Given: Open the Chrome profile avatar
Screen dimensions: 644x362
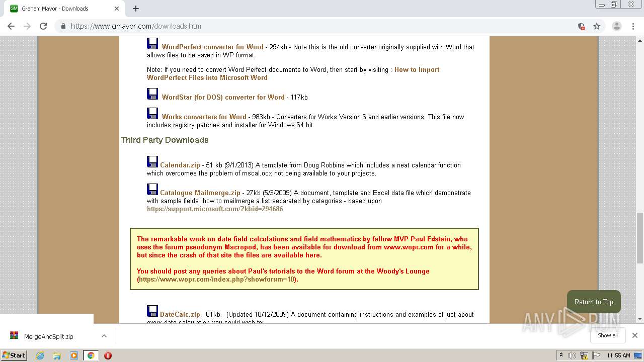Looking at the screenshot, I should [x=616, y=26].
